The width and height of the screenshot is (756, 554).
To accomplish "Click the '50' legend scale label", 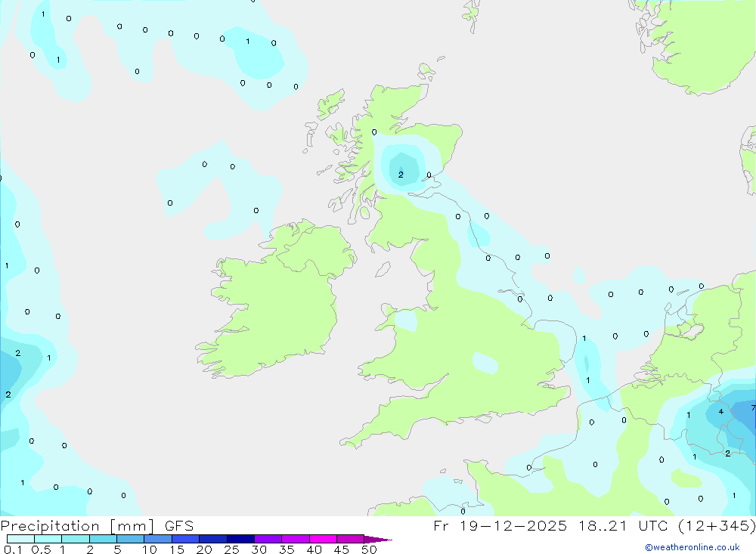I will [x=369, y=549].
